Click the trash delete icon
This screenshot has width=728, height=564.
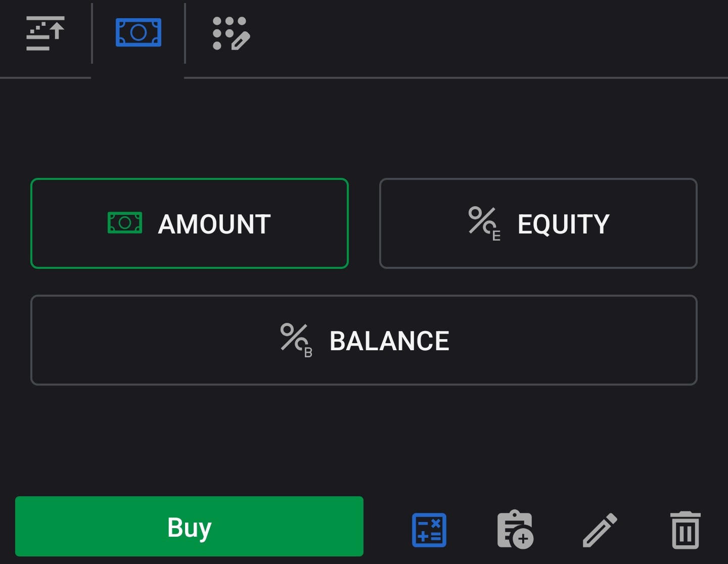685,530
